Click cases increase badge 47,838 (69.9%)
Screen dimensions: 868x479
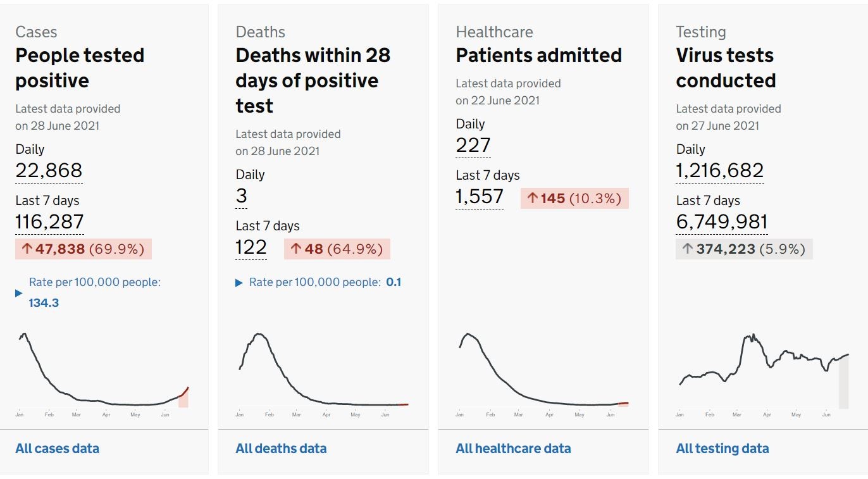click(x=84, y=249)
